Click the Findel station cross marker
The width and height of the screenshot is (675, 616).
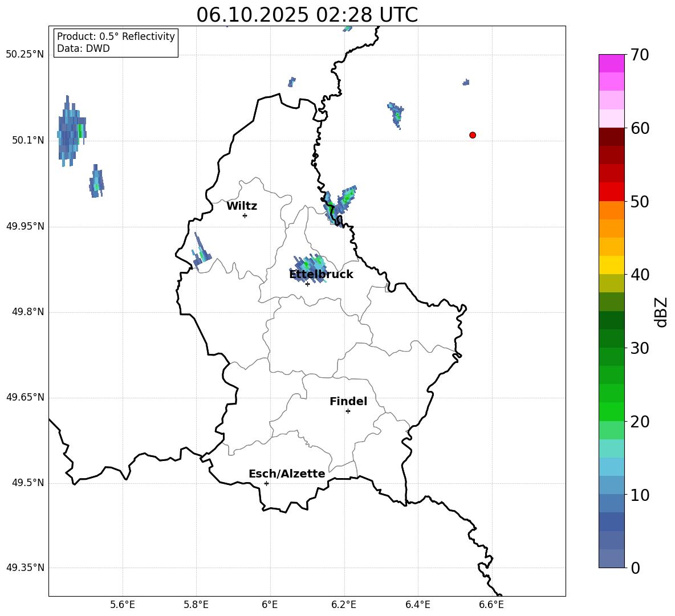348,411
